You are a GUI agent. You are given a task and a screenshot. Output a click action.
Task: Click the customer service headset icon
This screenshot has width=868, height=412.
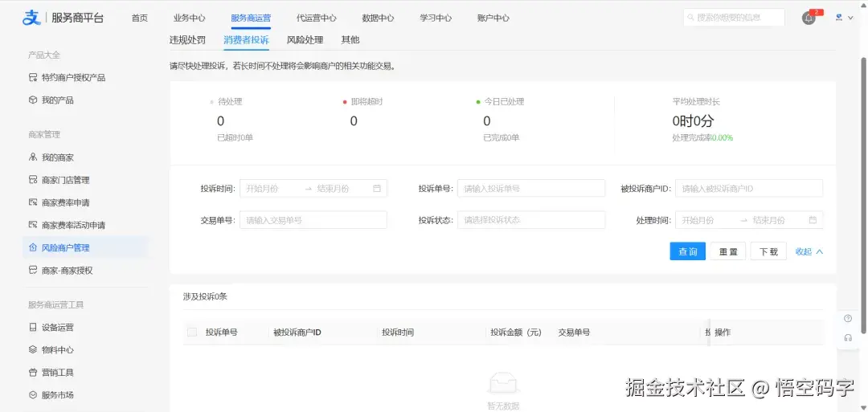click(x=848, y=338)
